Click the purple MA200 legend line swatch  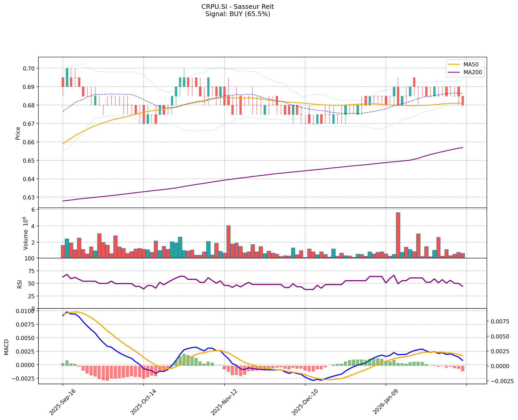[x=454, y=72]
